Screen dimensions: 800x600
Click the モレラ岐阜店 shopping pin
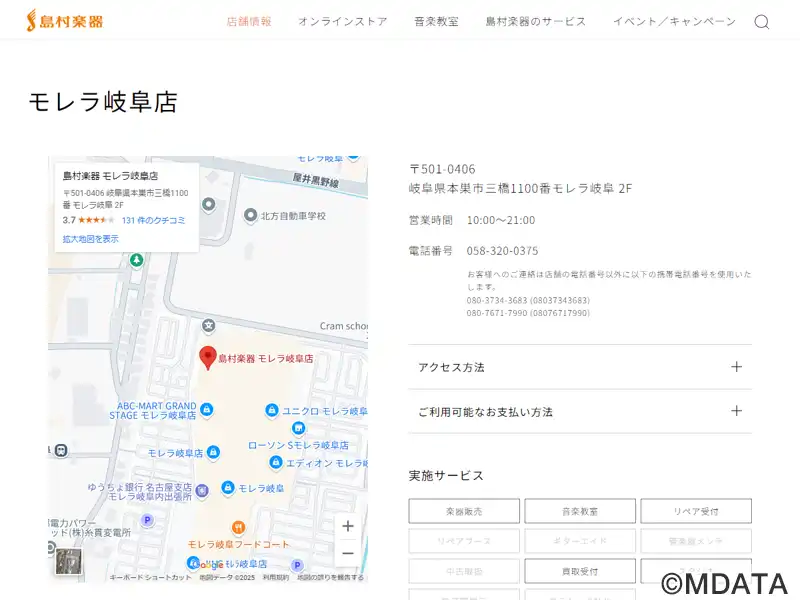[x=214, y=452]
